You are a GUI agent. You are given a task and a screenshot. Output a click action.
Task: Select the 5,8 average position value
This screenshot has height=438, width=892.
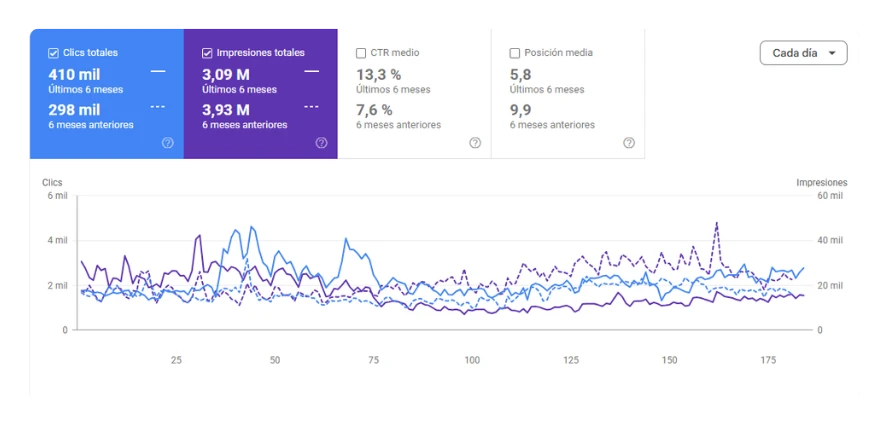tap(521, 75)
